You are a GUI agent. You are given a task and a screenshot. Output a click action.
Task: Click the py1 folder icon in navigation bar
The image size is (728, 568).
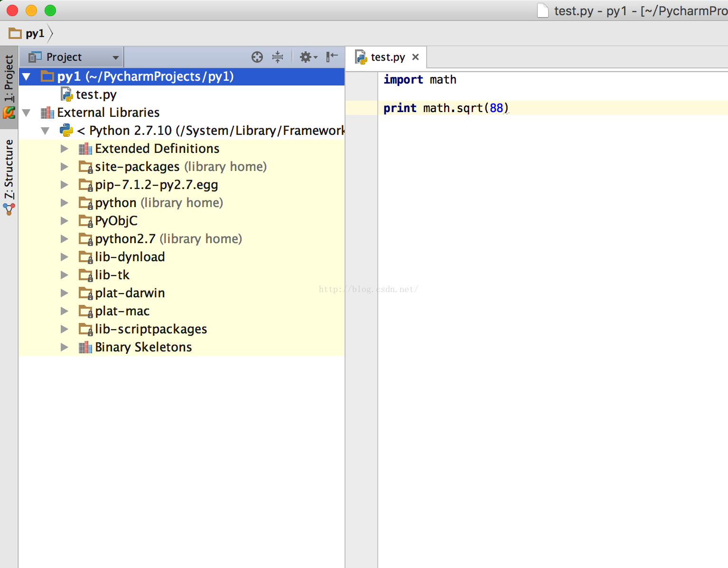(15, 33)
